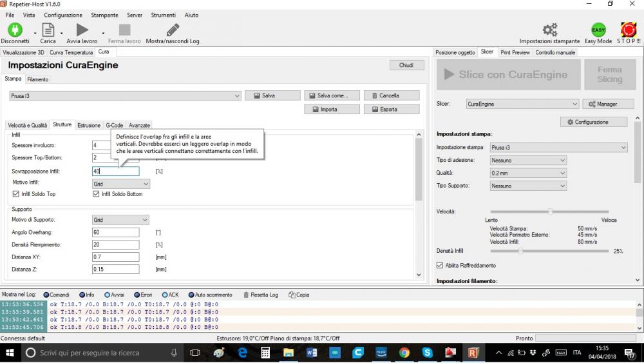This screenshot has height=363, width=644.
Task: Open the Strumenti menu
Action: 164,15
